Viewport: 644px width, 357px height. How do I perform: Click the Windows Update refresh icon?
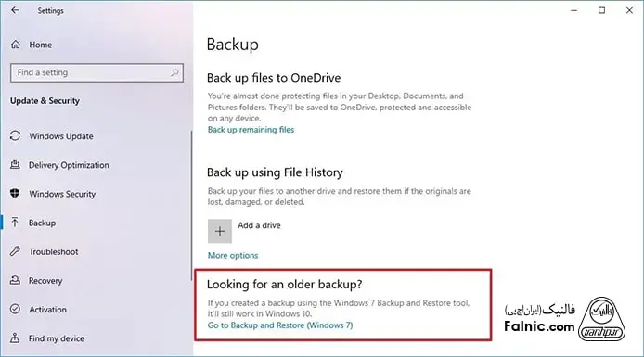(15, 135)
